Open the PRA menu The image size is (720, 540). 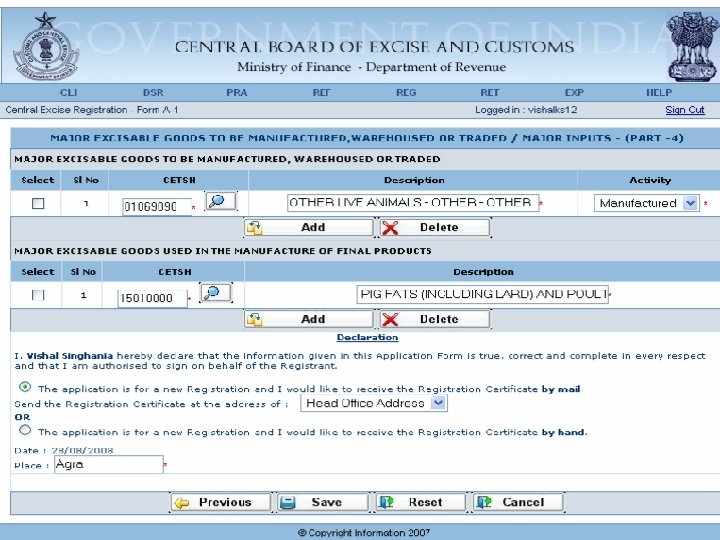[x=236, y=92]
